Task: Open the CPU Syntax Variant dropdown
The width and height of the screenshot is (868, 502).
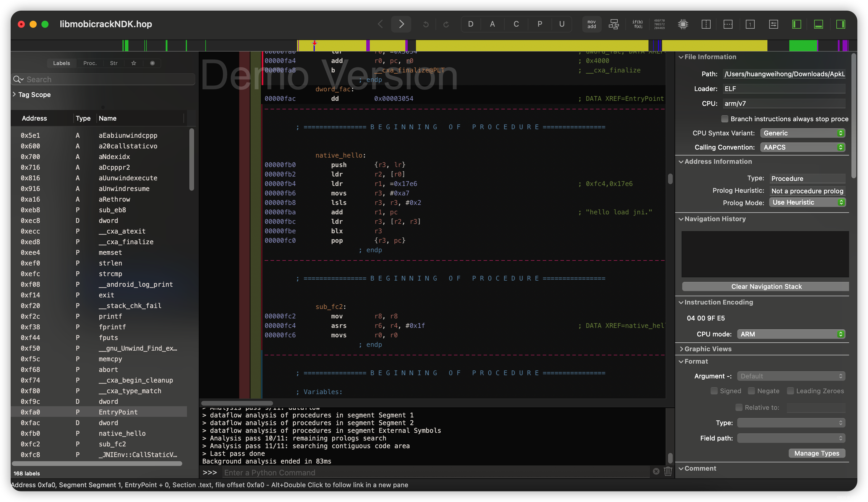Action: click(804, 133)
